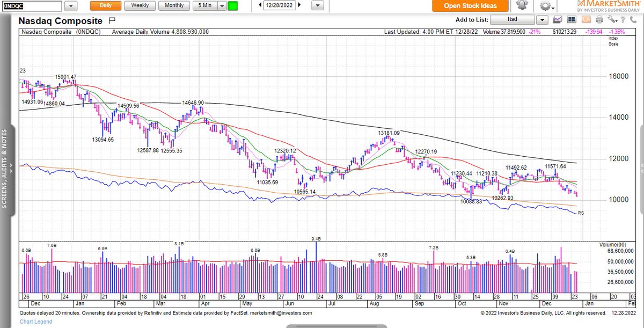
Task: Click the print chart icon
Action: (599, 20)
